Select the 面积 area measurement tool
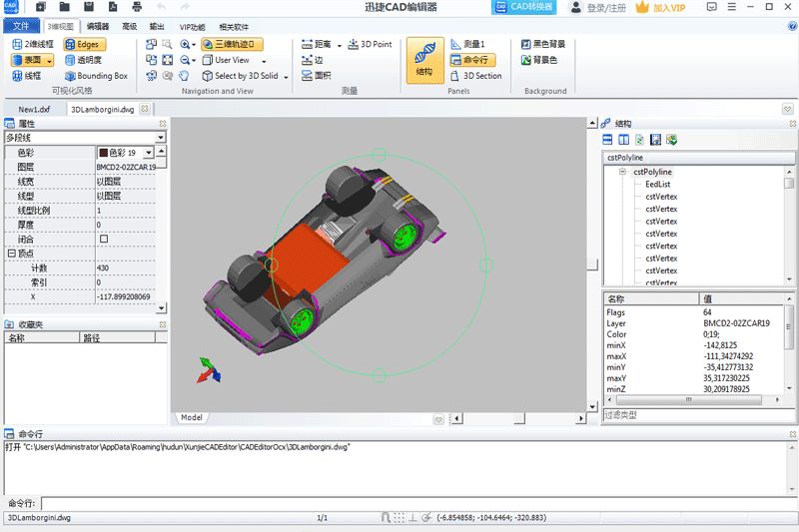 (x=317, y=76)
